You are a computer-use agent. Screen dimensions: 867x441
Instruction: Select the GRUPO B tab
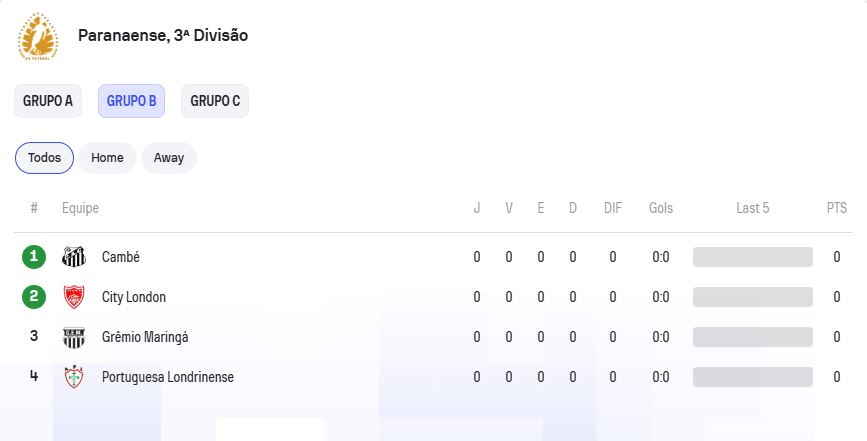tap(132, 101)
